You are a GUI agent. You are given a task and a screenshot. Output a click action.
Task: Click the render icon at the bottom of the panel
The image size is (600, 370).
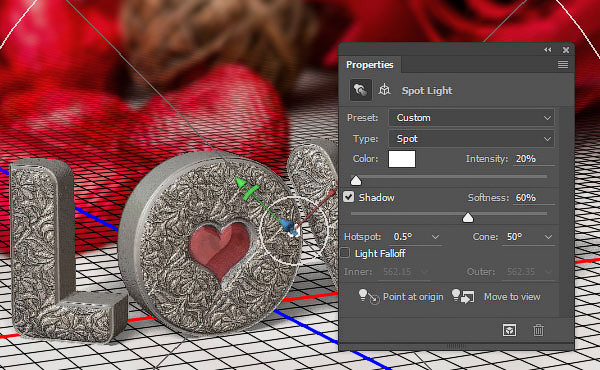click(x=509, y=330)
